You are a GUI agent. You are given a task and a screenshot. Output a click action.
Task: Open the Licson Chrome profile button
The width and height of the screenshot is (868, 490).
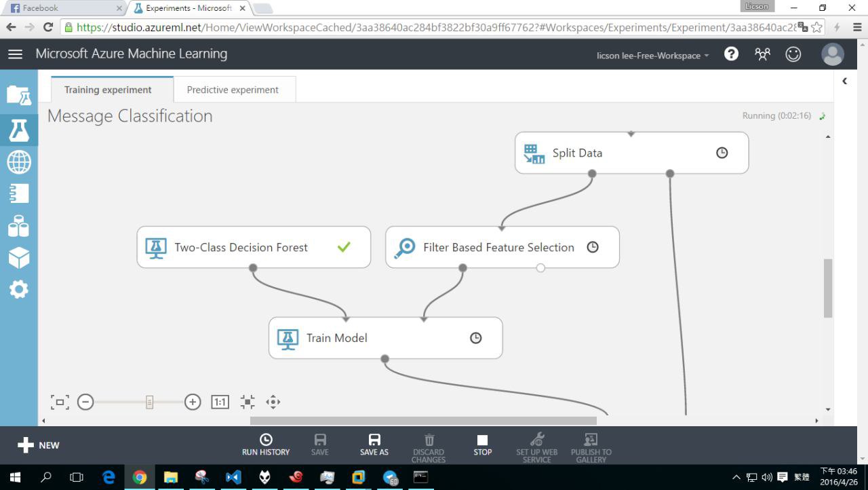[x=757, y=6]
